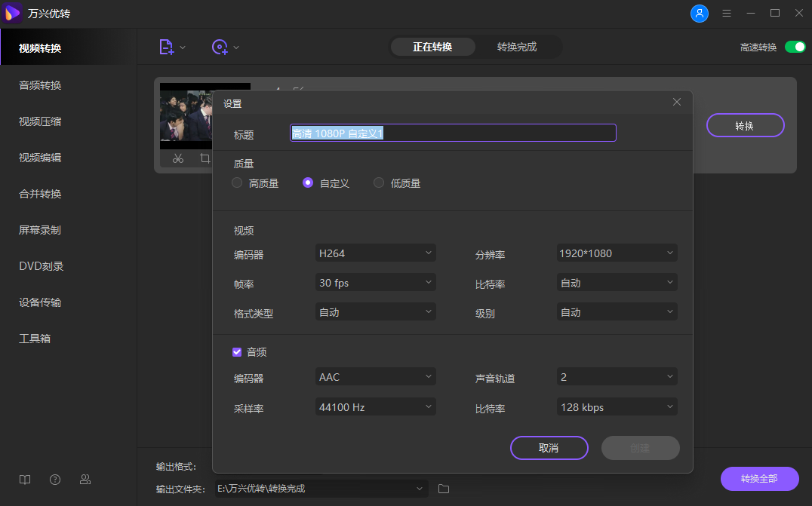Click the 取消 cancel button
Screen dimensions: 812x506
549,448
